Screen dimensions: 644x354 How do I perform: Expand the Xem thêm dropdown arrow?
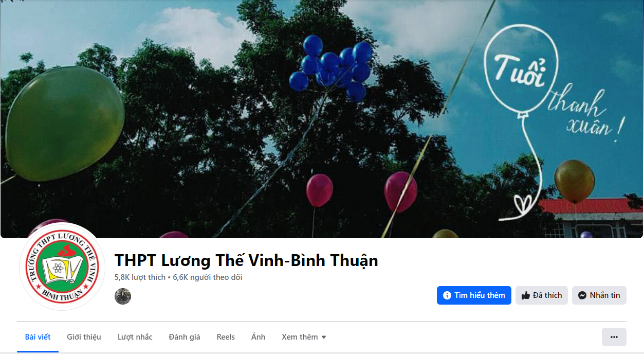point(324,338)
